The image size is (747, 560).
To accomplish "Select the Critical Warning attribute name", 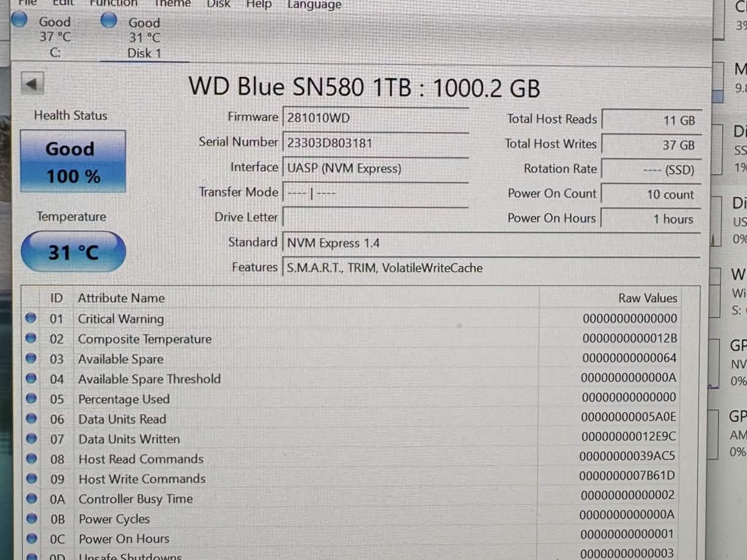I will tap(121, 319).
